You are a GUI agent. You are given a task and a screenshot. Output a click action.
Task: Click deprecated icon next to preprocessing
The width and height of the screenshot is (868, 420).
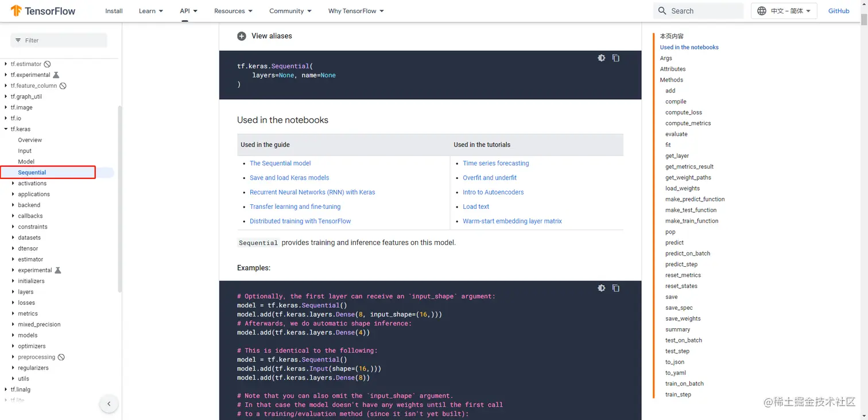pyautogui.click(x=61, y=357)
